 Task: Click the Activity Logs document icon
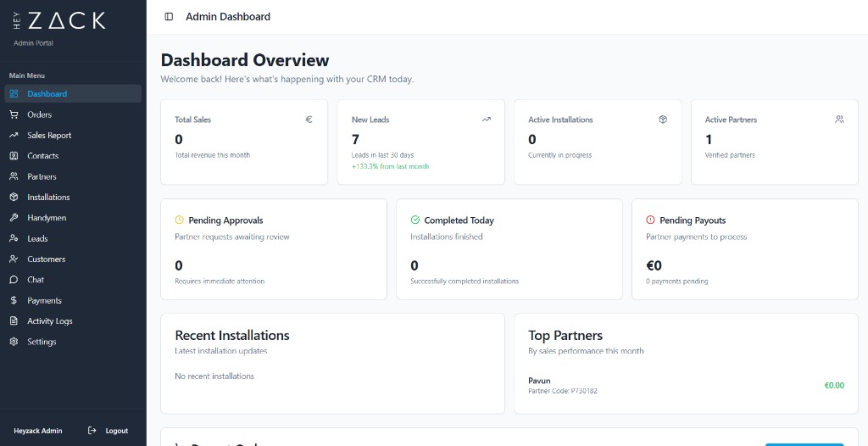point(14,321)
